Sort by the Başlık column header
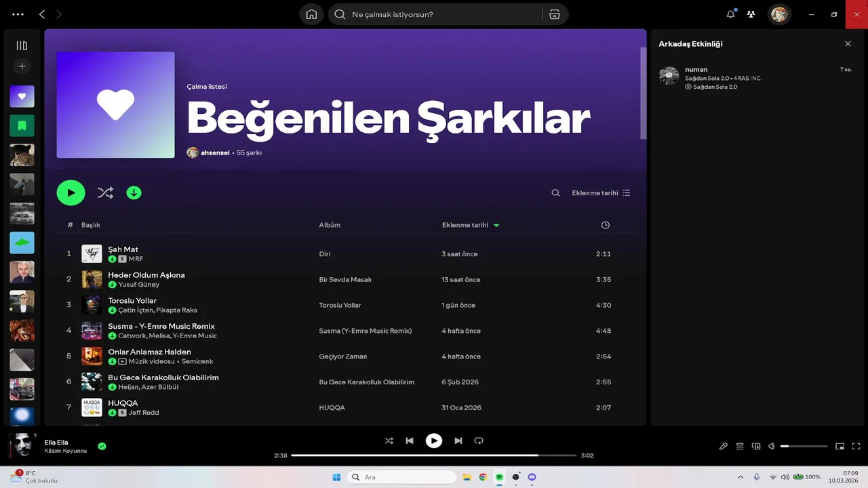The width and height of the screenshot is (868, 488). click(x=91, y=225)
